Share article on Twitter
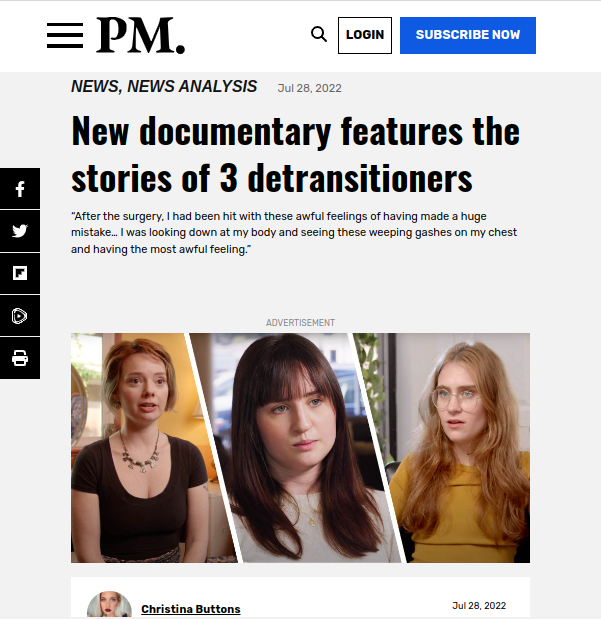Viewport: 601px width, 619px height. pos(20,231)
